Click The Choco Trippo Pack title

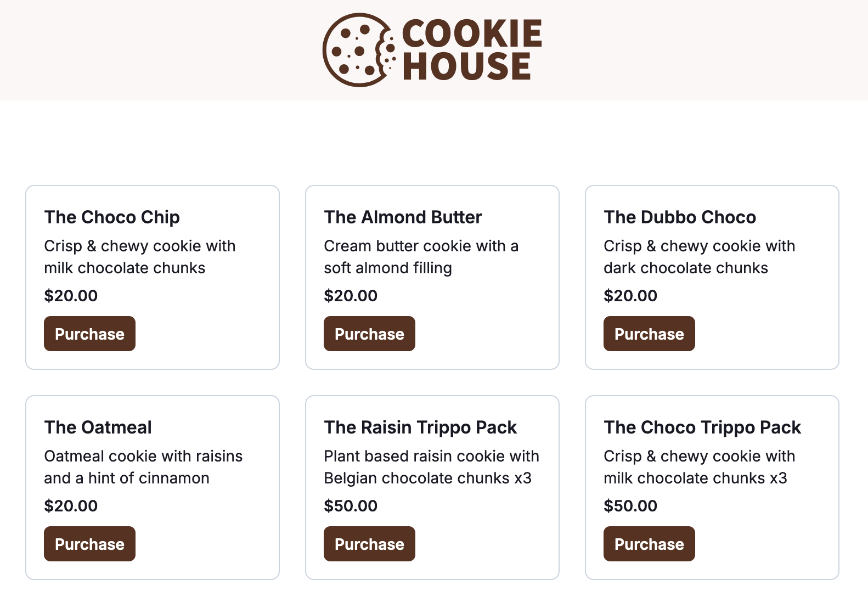(702, 427)
